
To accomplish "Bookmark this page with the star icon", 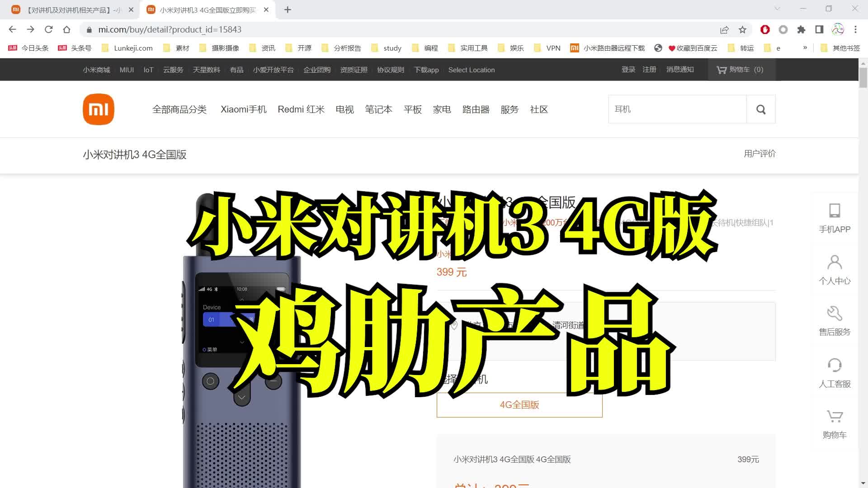I will tap(742, 30).
